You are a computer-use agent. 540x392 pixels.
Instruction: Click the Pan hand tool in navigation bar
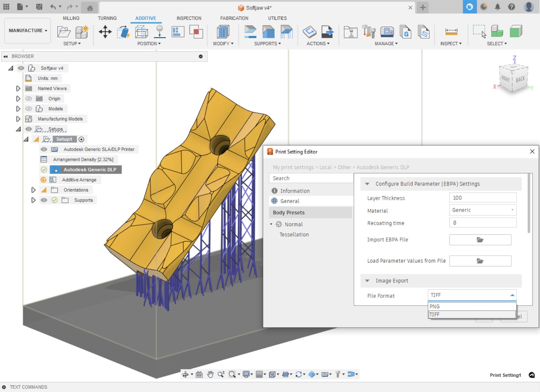210,374
